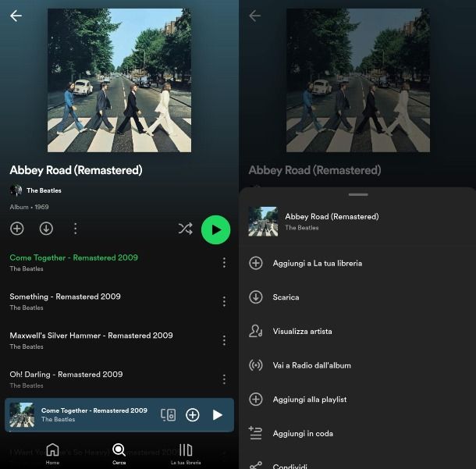Tap radio icon next to Vai a Radio dall'album
Screen dimensions: 476x469
point(256,365)
